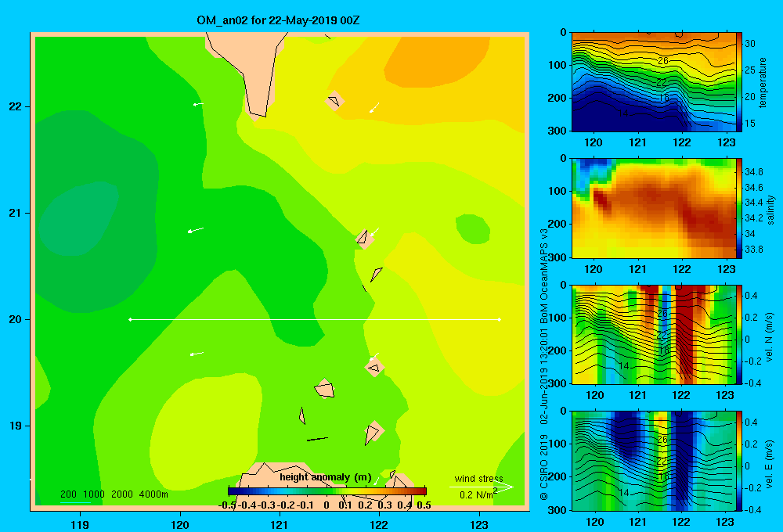The width and height of the screenshot is (783, 532).
Task: Click the vel. E panel color scale
Action: pos(739,461)
